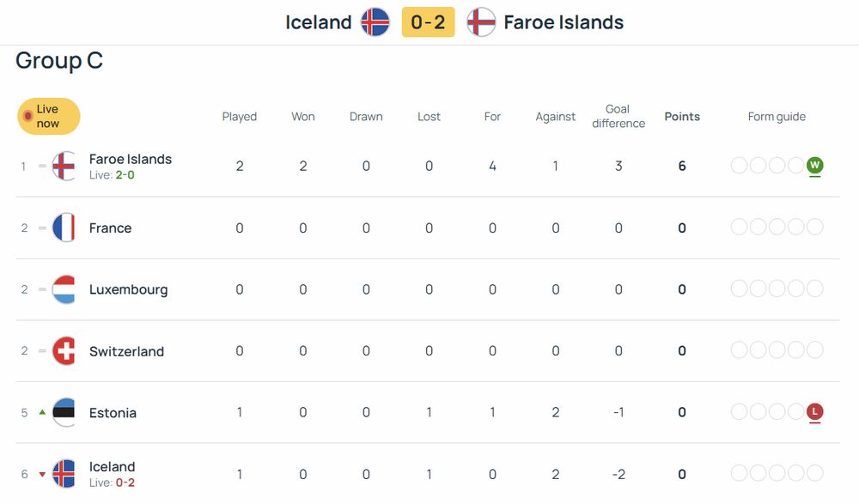Viewport: 859px width, 504px height.
Task: Click the Iceland flag in the standings row
Action: tap(64, 474)
